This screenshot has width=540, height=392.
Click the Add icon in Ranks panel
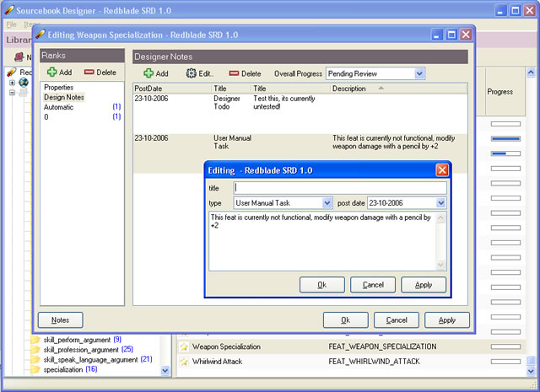click(x=52, y=72)
